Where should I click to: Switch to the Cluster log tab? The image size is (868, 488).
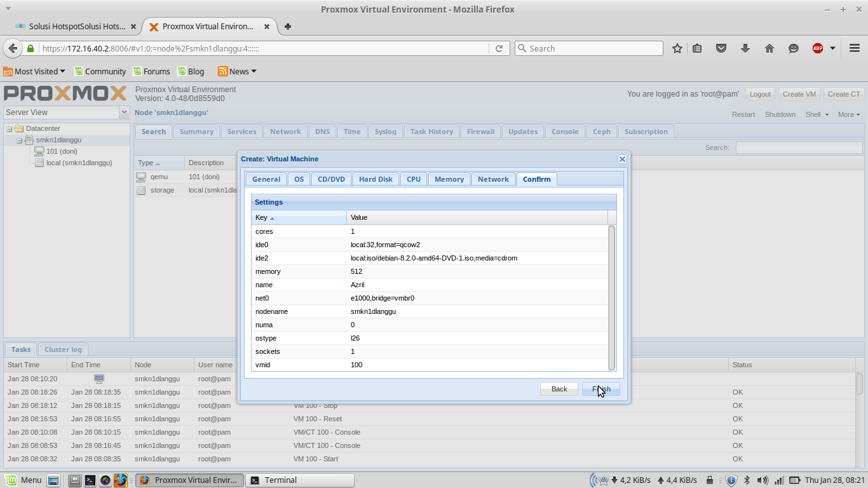click(63, 349)
